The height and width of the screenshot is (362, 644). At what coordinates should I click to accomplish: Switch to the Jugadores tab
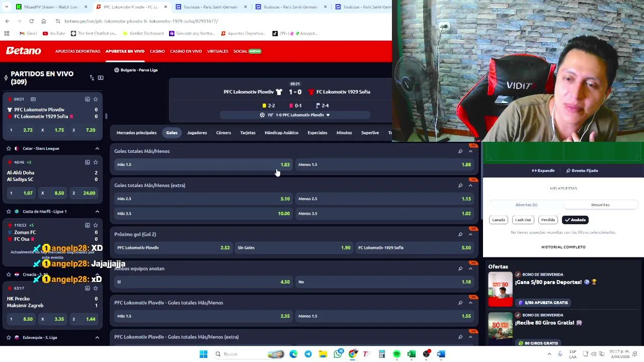pyautogui.click(x=197, y=133)
